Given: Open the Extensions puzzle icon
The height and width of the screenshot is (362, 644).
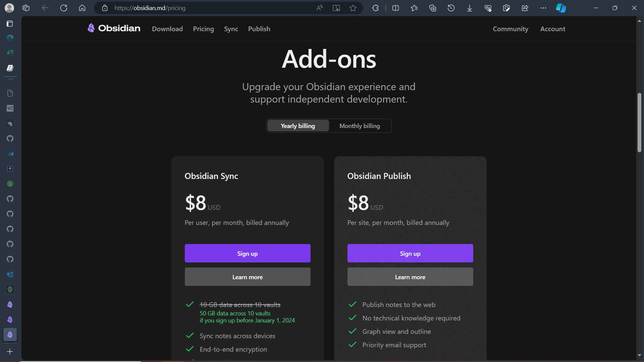Looking at the screenshot, I should 375,8.
